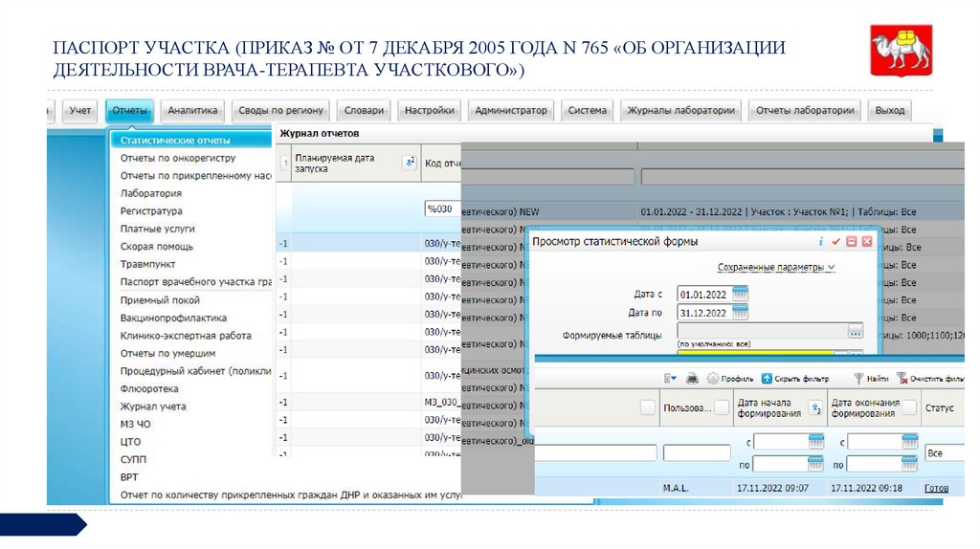Select 'Статистические отчеты' from the reports menu

(x=167, y=141)
